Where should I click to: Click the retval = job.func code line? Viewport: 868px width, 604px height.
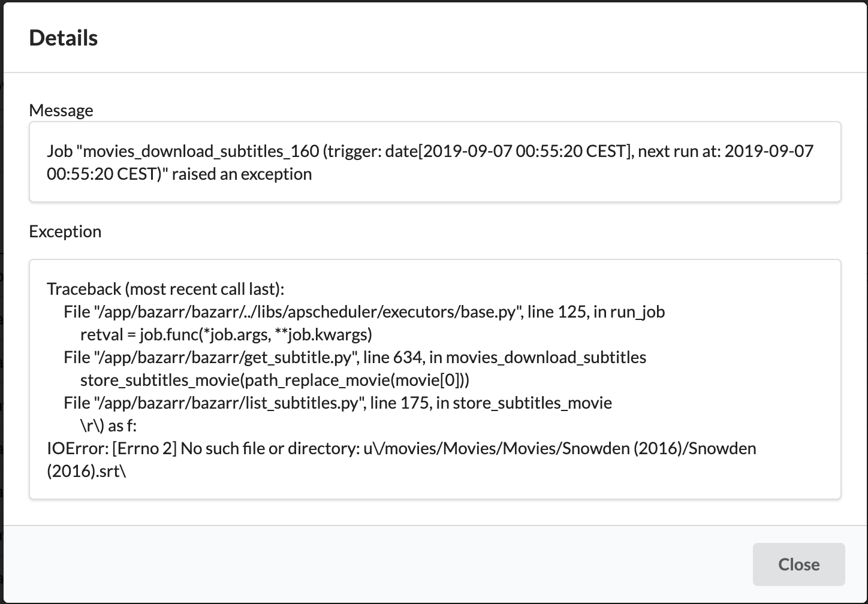pos(226,334)
